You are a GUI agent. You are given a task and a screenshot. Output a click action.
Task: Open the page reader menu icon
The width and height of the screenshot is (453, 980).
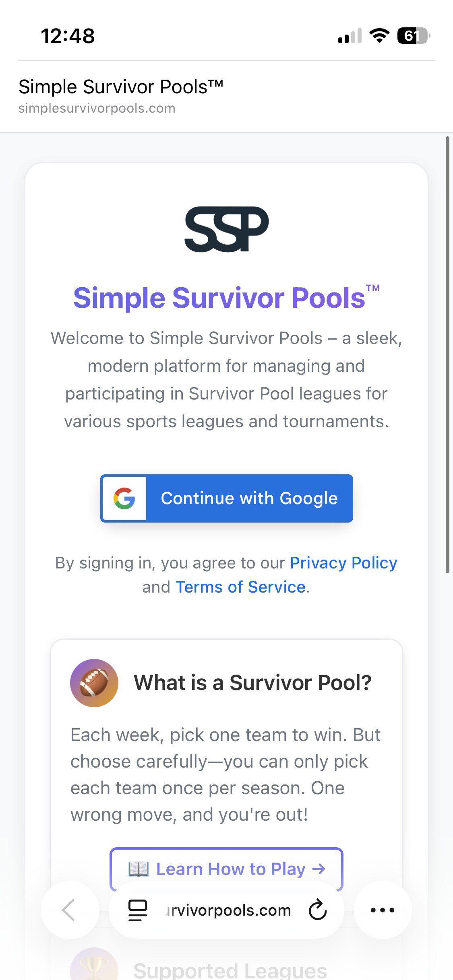(138, 910)
